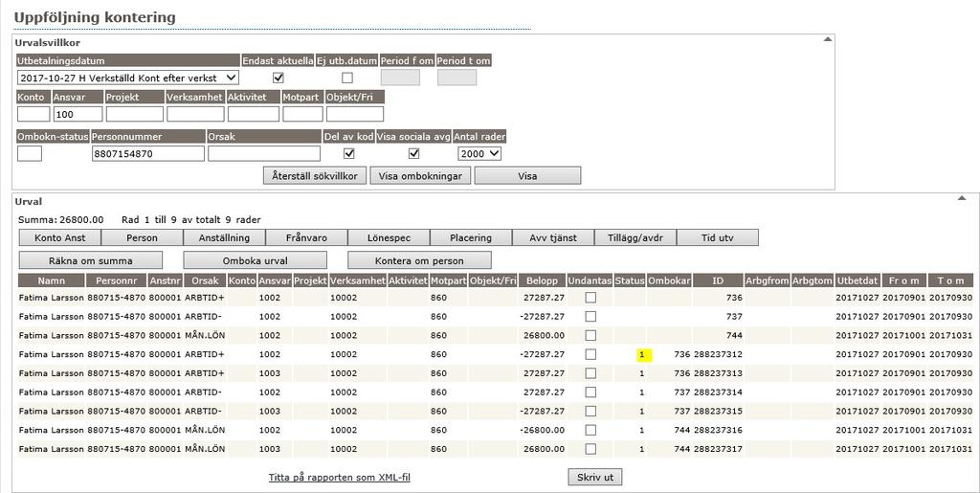Click the Orsak column header

pos(205,280)
